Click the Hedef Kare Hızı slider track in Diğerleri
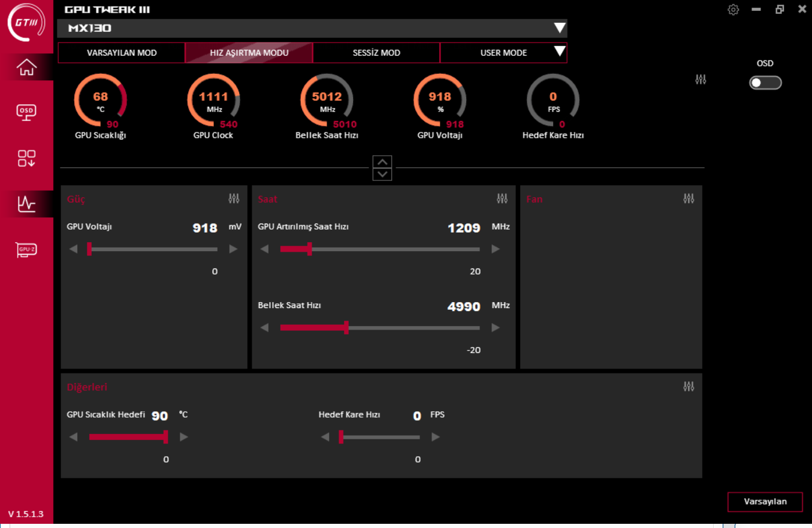The height and width of the screenshot is (528, 812). pos(381,437)
